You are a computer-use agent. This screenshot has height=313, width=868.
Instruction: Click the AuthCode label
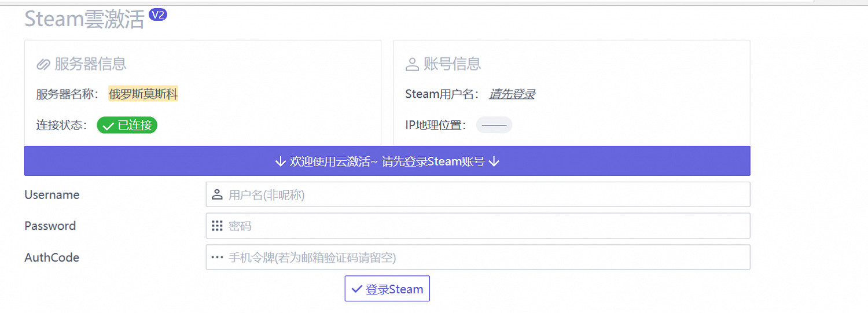(x=52, y=257)
